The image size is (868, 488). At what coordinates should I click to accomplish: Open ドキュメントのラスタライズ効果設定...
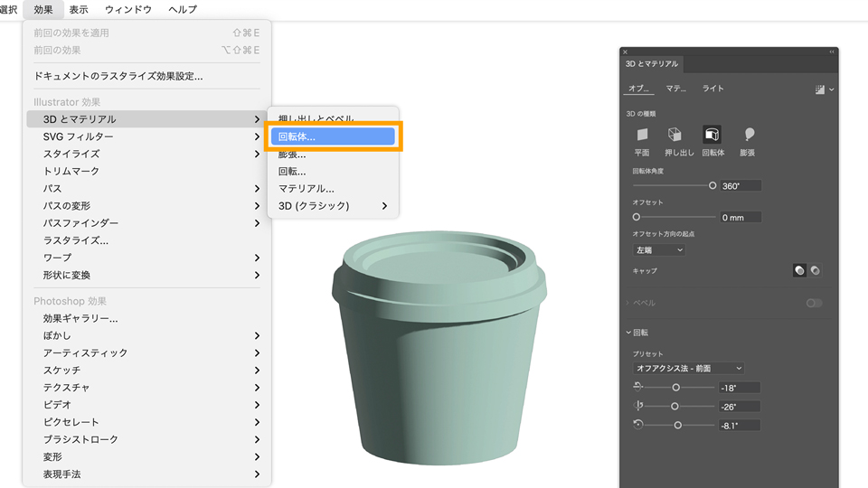click(118, 76)
